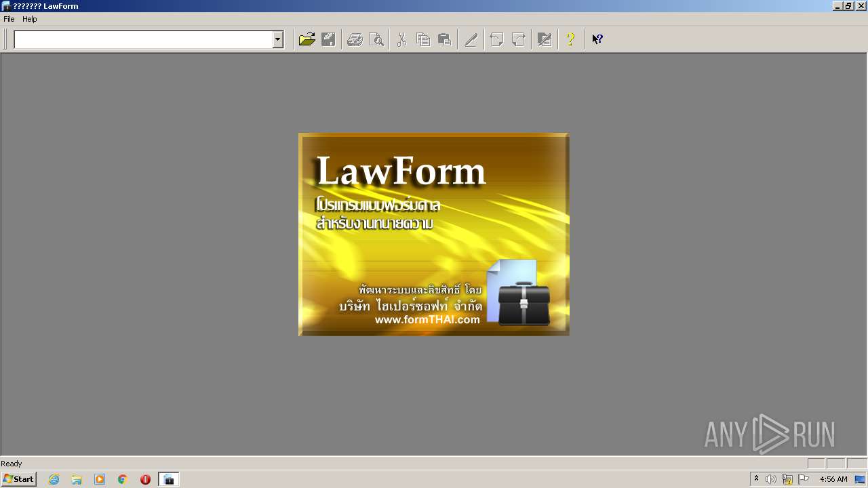The height and width of the screenshot is (488, 868).
Task: Click the previous page icon
Action: pos(496,39)
